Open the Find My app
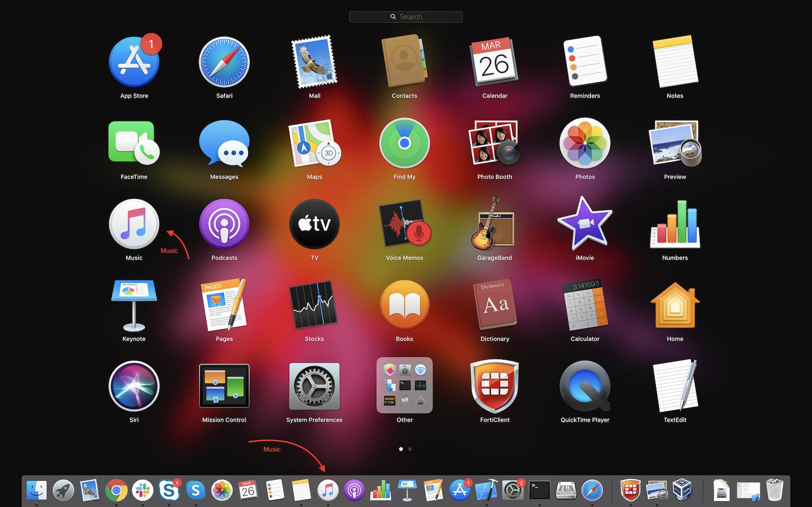 [404, 143]
